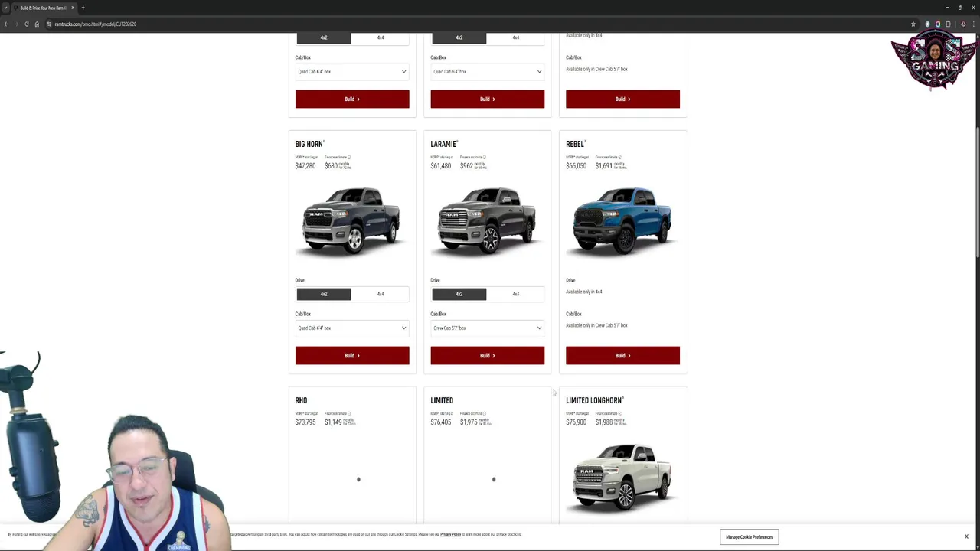Click the Big Horn truck image
Viewport: 980px width, 551px height.
pyautogui.click(x=351, y=220)
